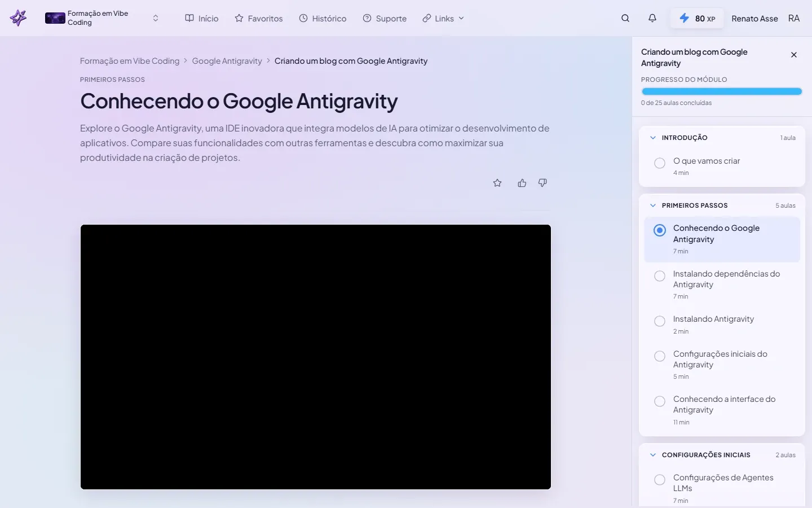Image resolution: width=812 pixels, height=508 pixels.
Task: Dislike the lesson with thumbs down
Action: (x=542, y=183)
